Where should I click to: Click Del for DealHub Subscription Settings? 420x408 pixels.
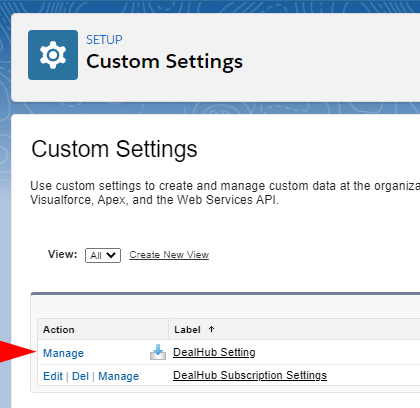(x=80, y=376)
